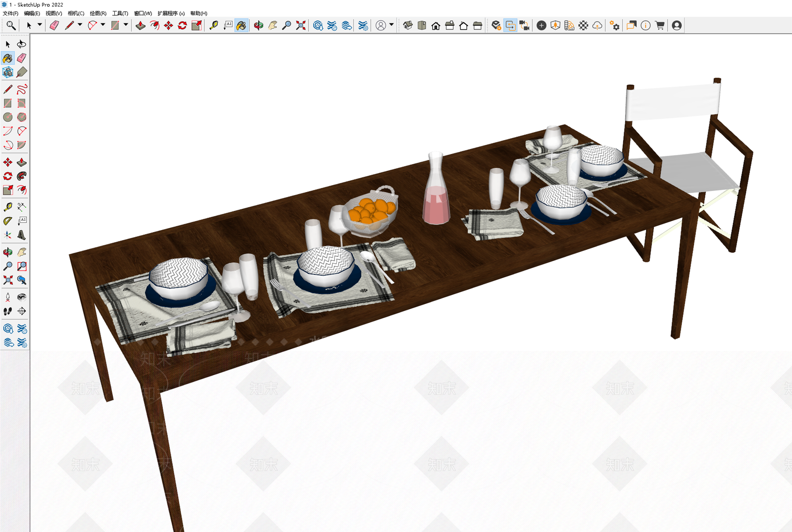Click the Model Info circled i icon
The width and height of the screenshot is (792, 532).
point(645,25)
